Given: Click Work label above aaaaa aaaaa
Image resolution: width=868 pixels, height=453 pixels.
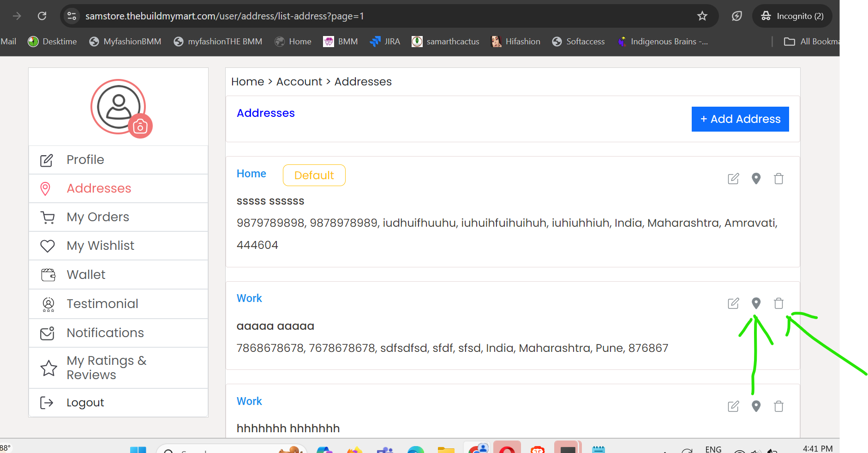Looking at the screenshot, I should pos(249,298).
